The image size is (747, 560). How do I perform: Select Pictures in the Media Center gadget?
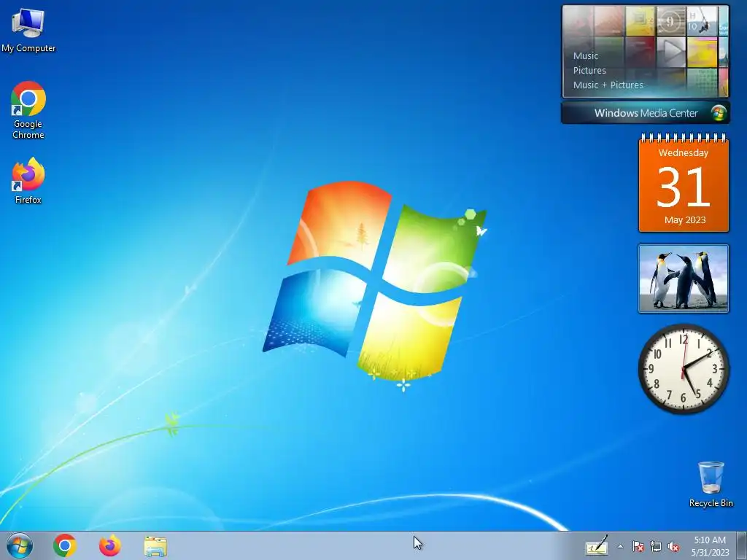589,71
